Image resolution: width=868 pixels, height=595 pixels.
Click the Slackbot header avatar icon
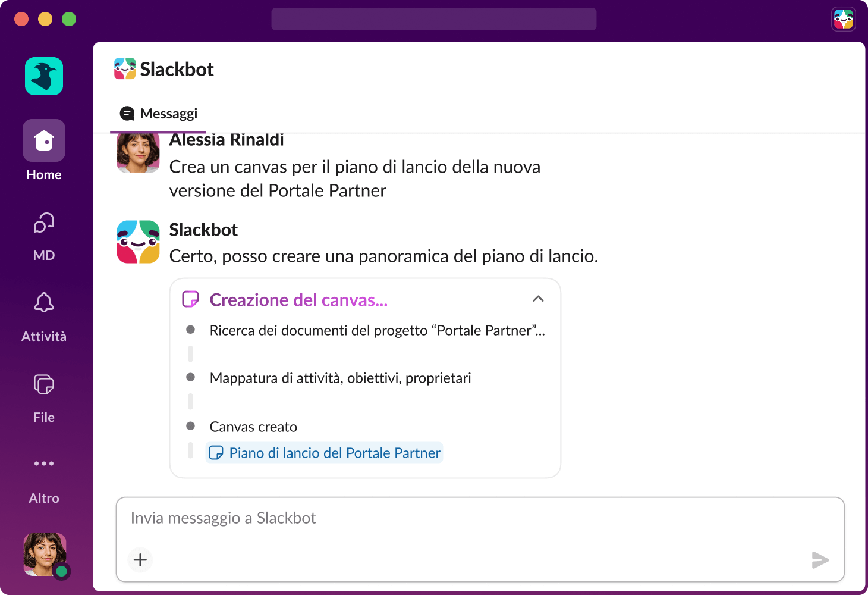point(124,68)
